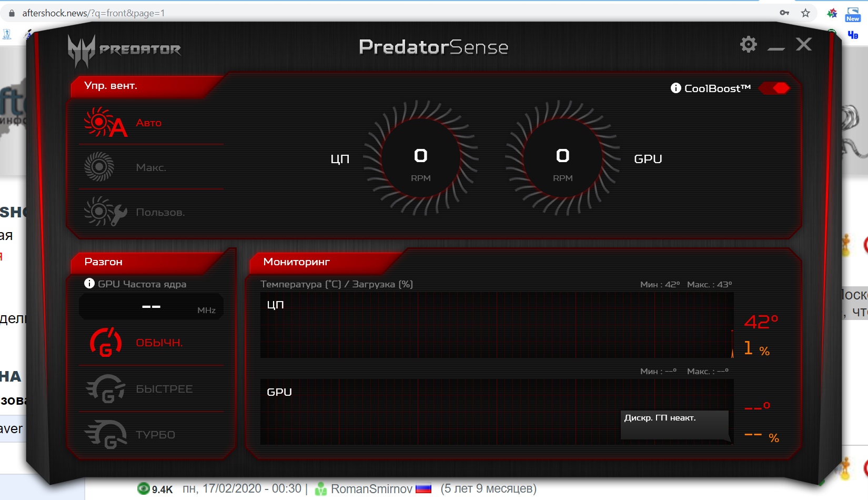Screen dimensions: 868x500
Task: Click GPU core frequency info icon
Action: click(x=89, y=284)
